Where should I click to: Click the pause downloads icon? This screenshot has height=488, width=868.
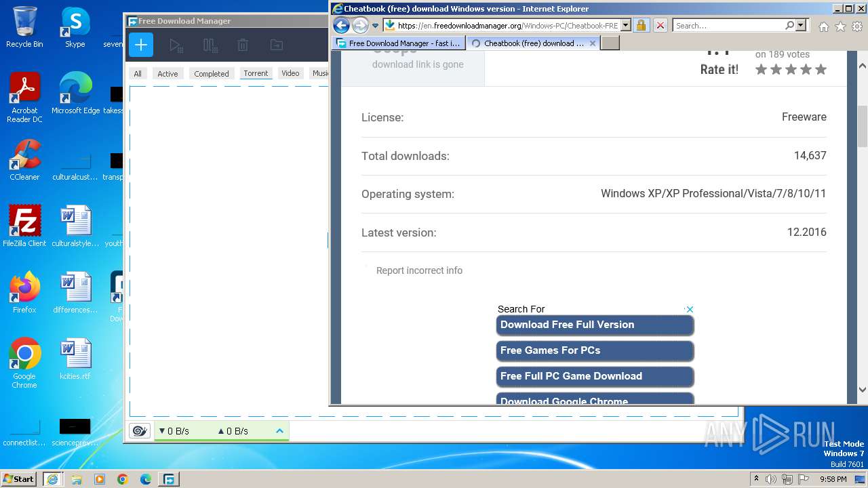tap(210, 45)
